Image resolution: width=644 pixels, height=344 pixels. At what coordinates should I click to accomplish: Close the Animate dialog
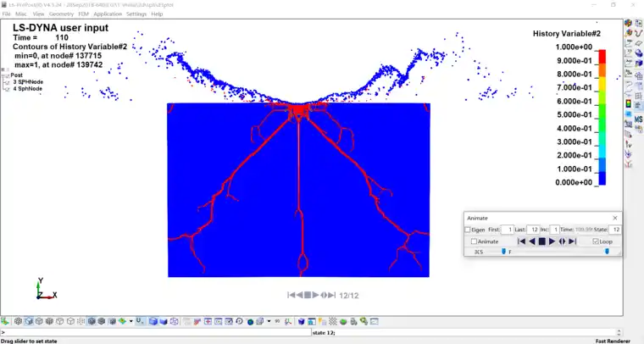[615, 218]
